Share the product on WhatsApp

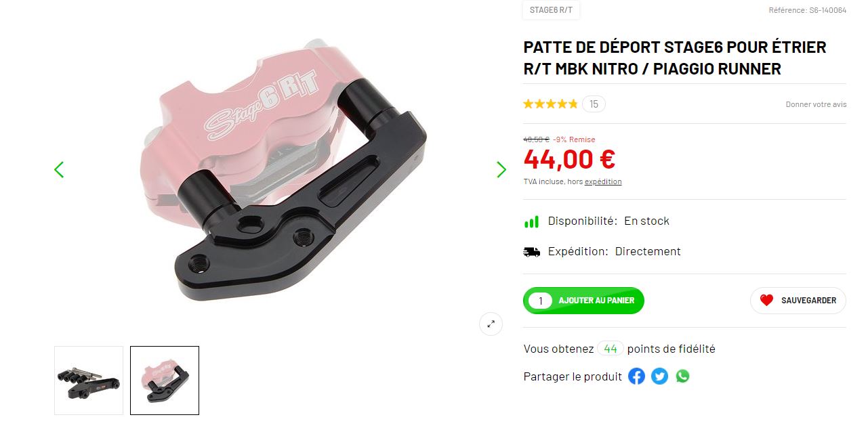(x=682, y=376)
